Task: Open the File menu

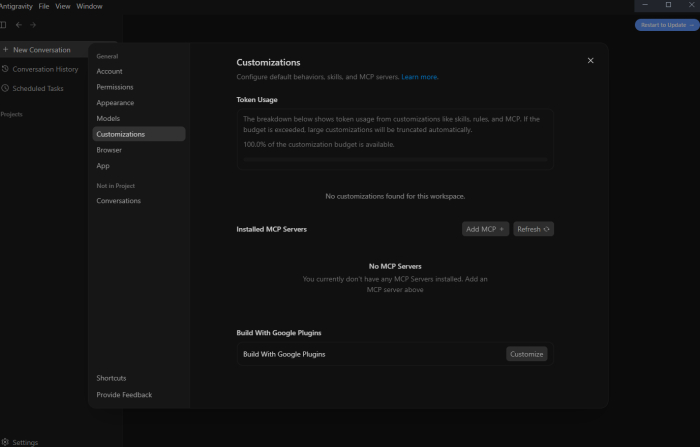Action: tap(44, 6)
